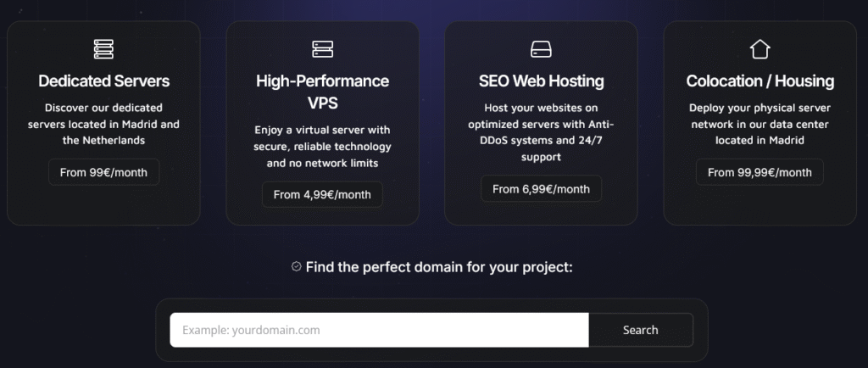Screen dimensions: 868x368
Task: Click the Colocation / Housing house icon
Action: click(x=759, y=49)
